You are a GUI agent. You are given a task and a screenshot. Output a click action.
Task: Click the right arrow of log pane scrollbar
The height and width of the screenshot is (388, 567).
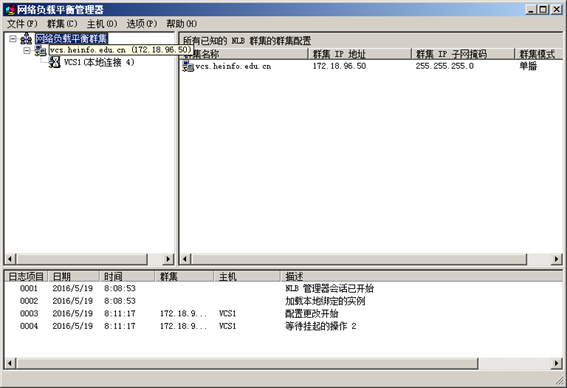(x=557, y=363)
